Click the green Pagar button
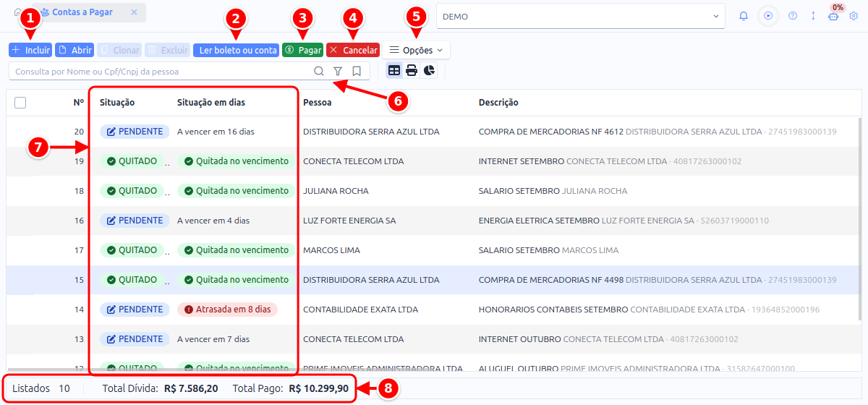868x405 pixels. [302, 50]
